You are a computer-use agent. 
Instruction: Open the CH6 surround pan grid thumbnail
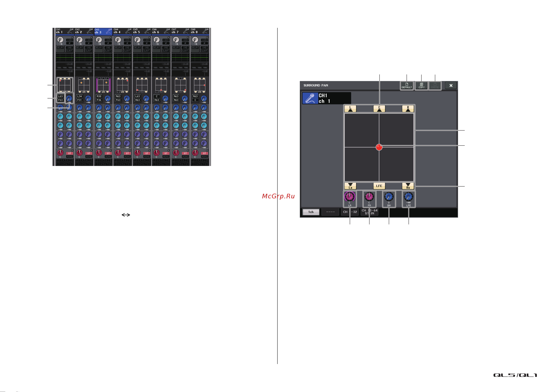click(161, 85)
